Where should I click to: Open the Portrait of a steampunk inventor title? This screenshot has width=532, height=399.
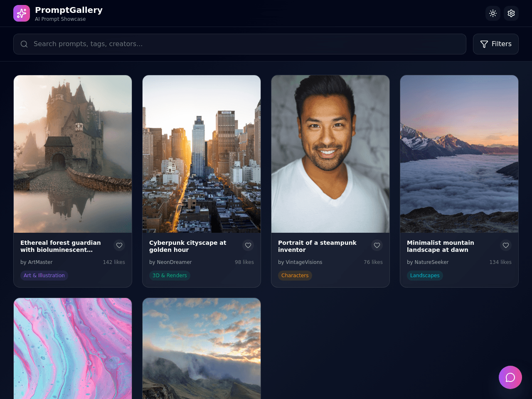point(317,246)
